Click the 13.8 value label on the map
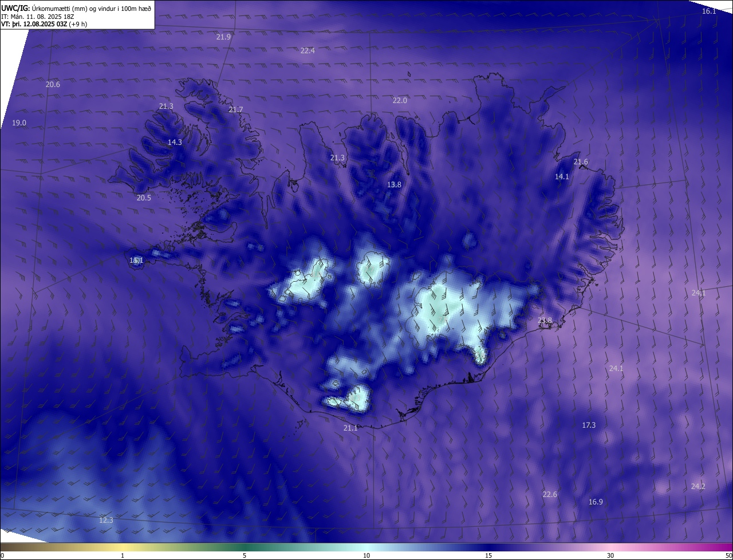733x560 pixels. pyautogui.click(x=394, y=184)
